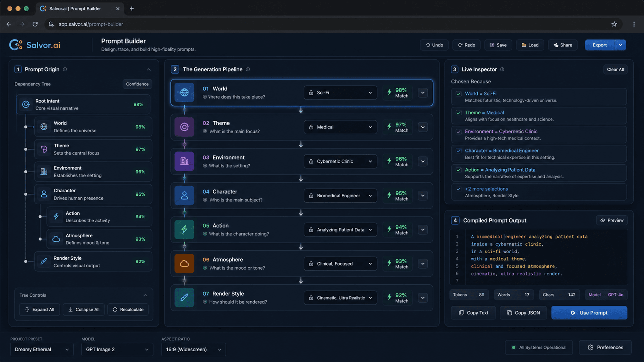Toggle the Confidence view in Dependency Tree

click(x=137, y=84)
